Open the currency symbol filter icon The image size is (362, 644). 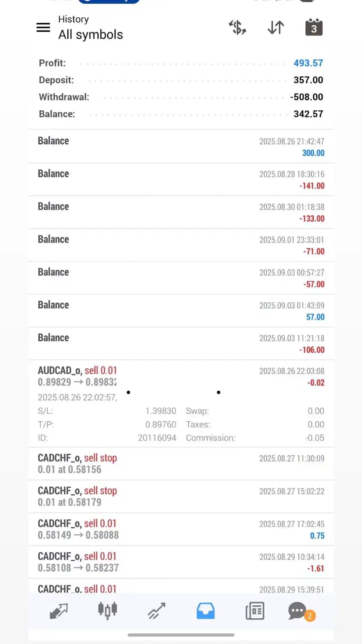237,28
